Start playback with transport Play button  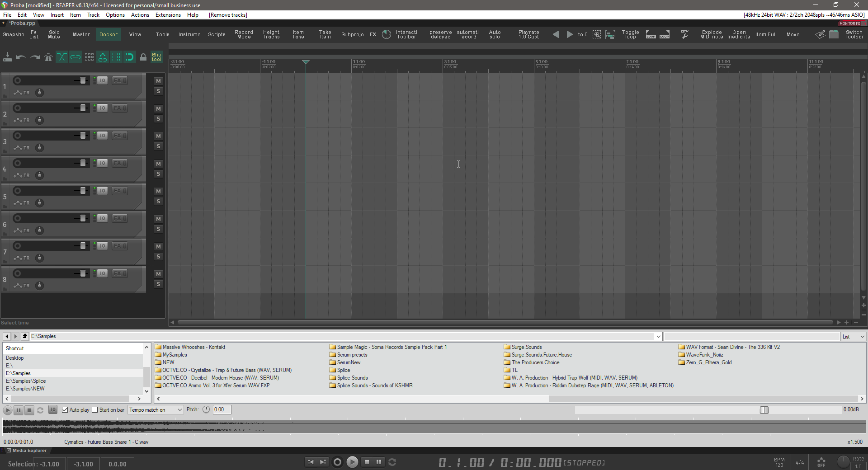pyautogui.click(x=352, y=462)
